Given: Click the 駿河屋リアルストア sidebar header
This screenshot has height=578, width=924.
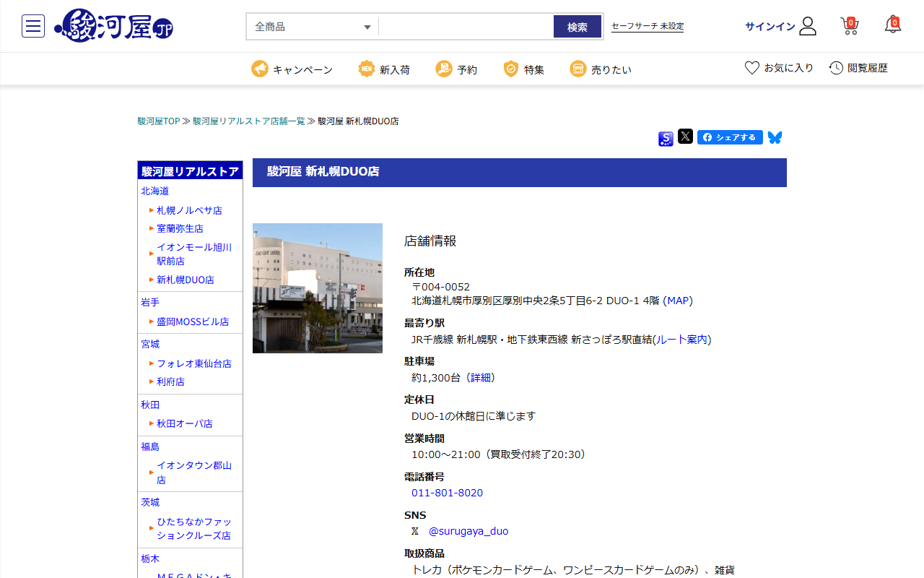Looking at the screenshot, I should pos(190,171).
